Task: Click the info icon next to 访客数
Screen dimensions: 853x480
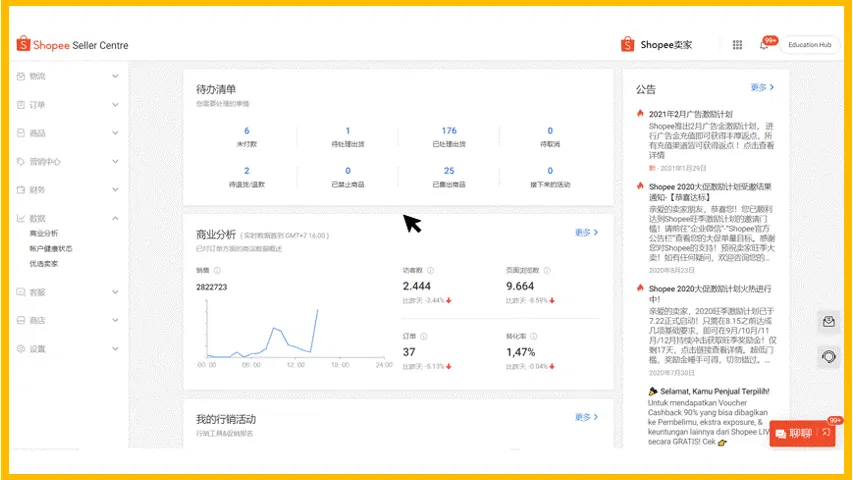Action: pos(430,270)
